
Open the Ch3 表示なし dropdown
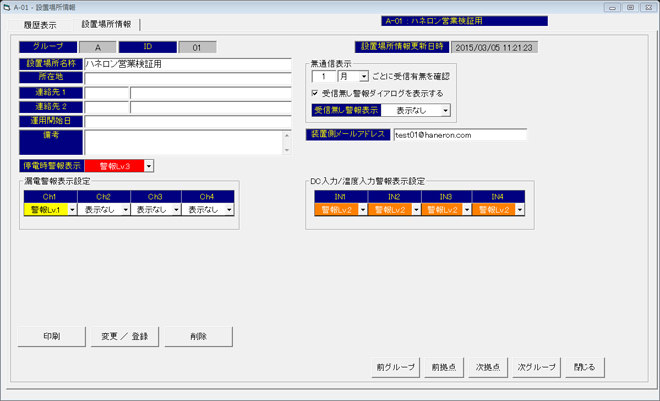[177, 210]
